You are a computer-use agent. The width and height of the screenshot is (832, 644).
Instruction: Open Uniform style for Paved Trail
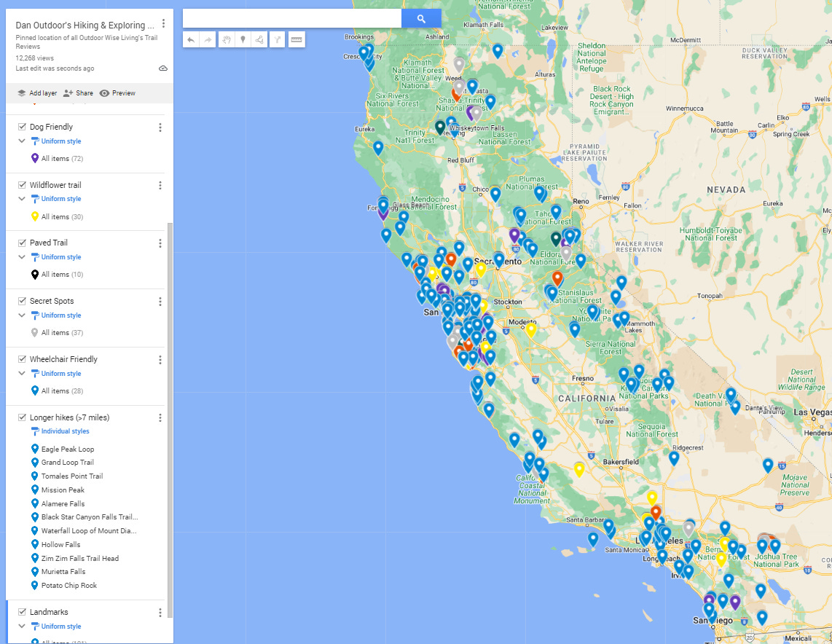coord(56,257)
